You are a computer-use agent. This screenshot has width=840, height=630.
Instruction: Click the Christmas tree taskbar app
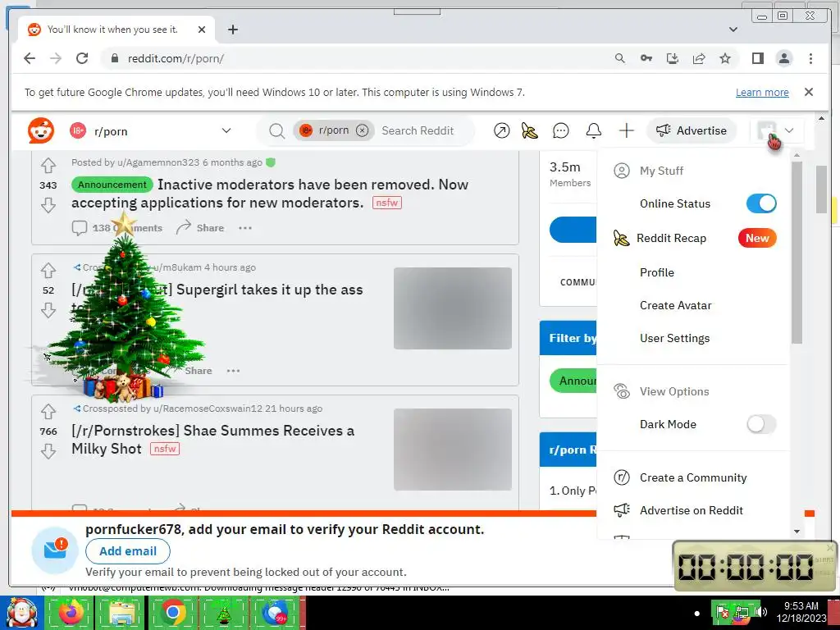pyautogui.click(x=224, y=613)
